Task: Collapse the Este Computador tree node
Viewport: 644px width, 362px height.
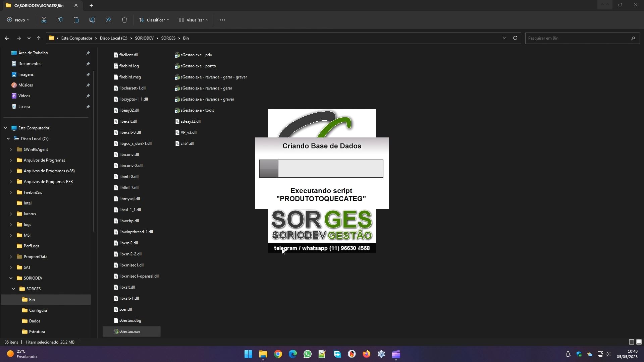Action: [5, 128]
